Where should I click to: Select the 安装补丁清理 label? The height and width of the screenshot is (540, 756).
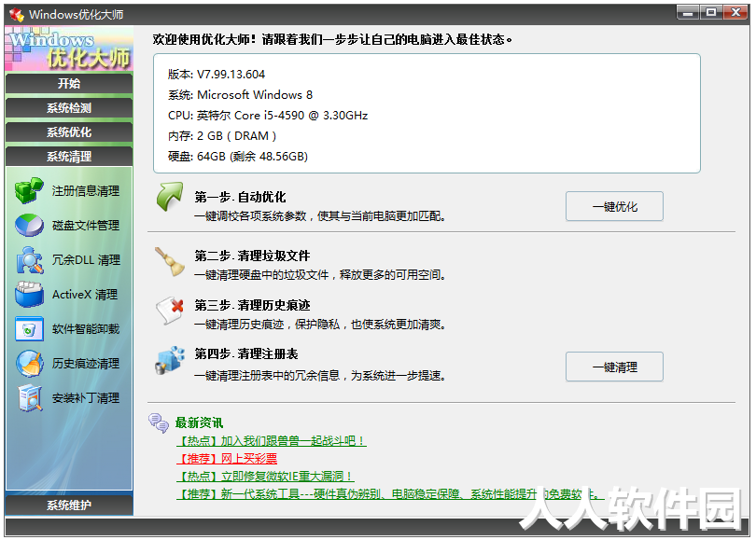(86, 398)
